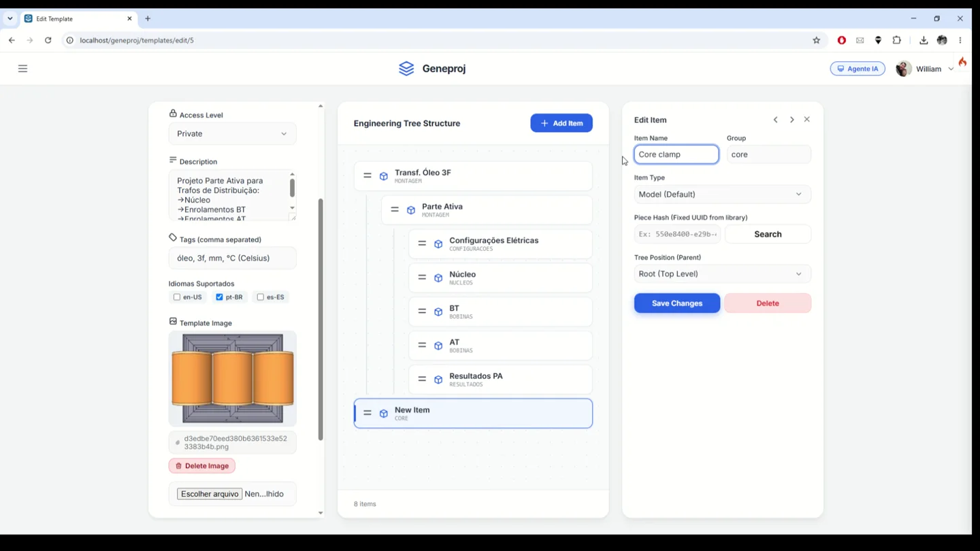
Task: Enable the es-ES language checkbox
Action: [x=261, y=297]
